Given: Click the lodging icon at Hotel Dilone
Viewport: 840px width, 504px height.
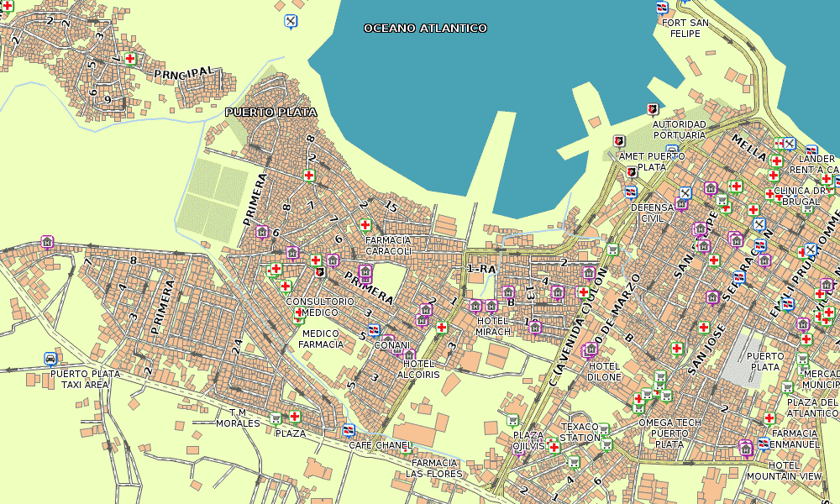Looking at the screenshot, I should pos(590,349).
